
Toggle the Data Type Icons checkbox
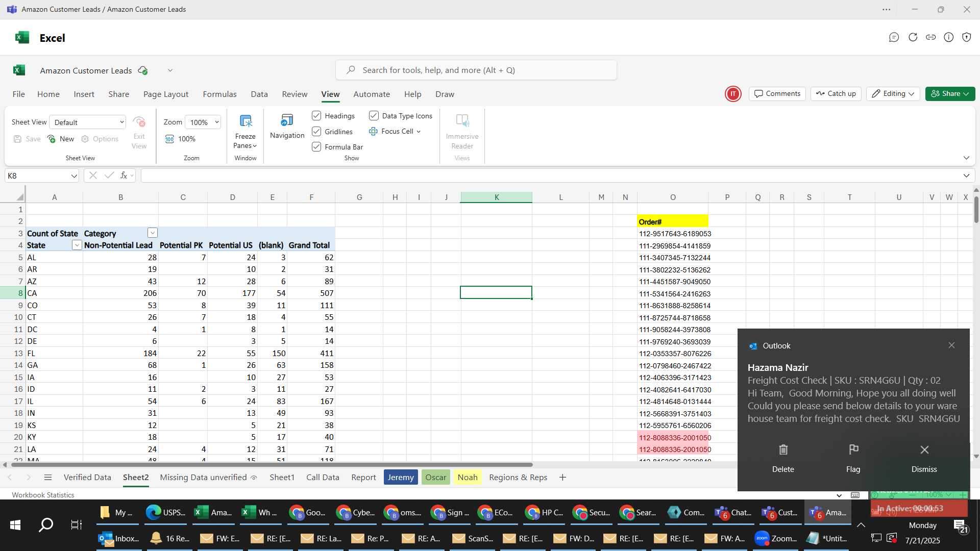click(374, 116)
